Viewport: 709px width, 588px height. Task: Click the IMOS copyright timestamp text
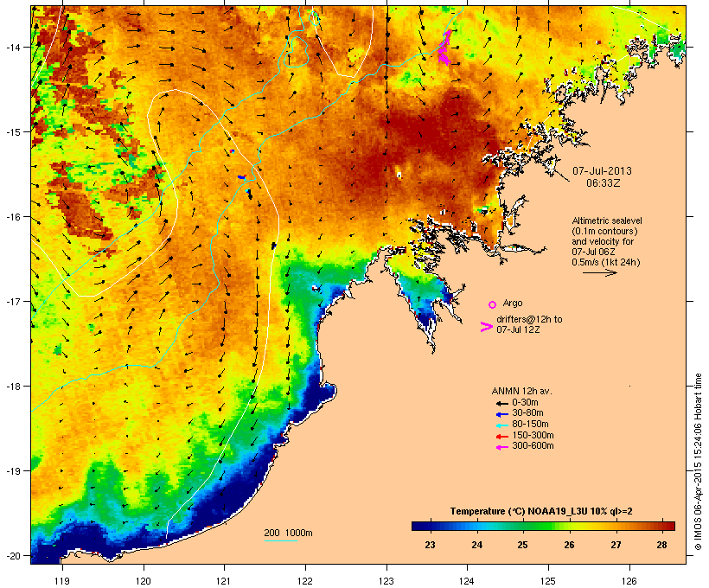[698, 462]
